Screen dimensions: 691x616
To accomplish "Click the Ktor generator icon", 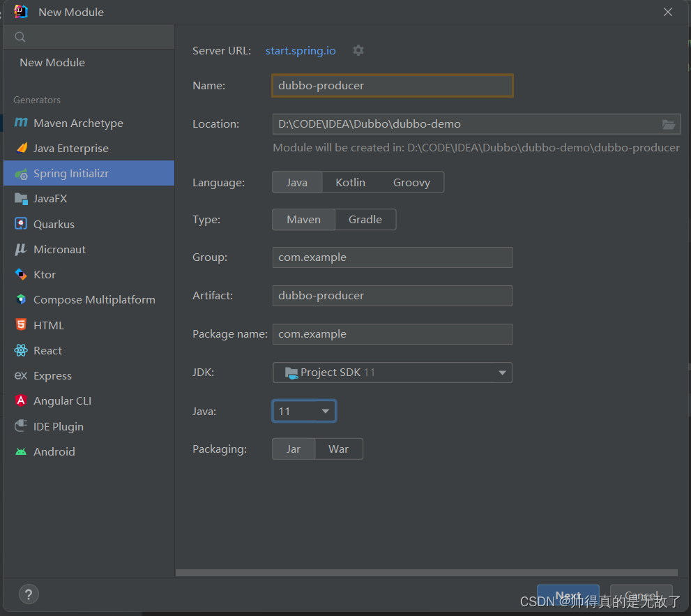I will coord(21,274).
